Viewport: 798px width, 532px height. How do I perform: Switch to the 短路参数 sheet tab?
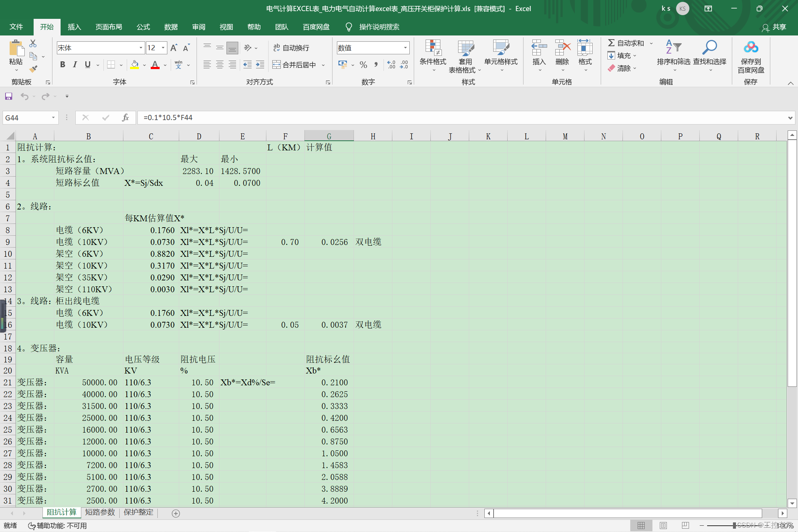click(100, 512)
